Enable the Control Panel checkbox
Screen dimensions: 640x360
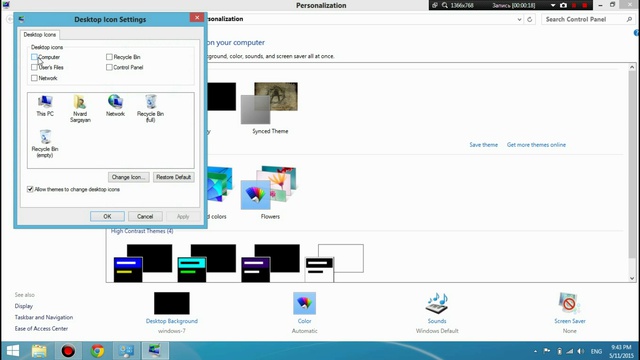(x=109, y=67)
